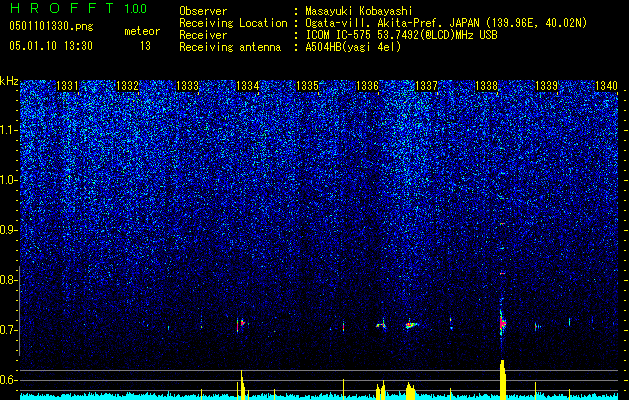Viewport: 629px width, 400px height.
Task: Click the 0.7 kHz axis label
Action: [8, 330]
